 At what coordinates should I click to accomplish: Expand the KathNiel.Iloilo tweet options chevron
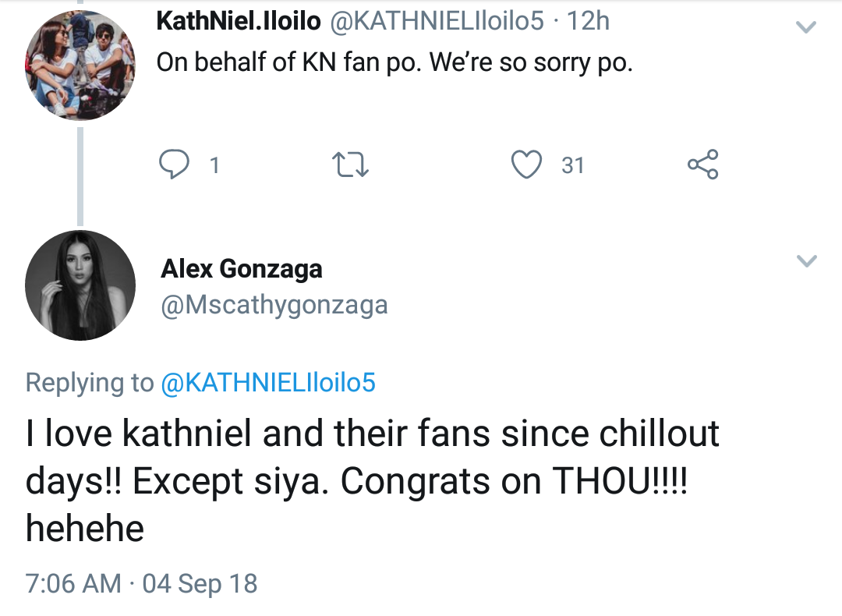click(805, 28)
